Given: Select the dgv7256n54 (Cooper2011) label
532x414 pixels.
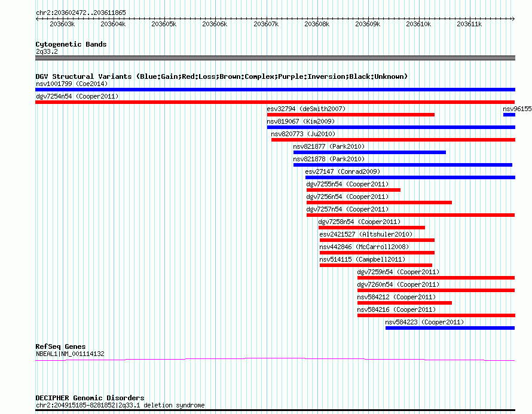Looking at the screenshot, I should click(347, 197).
